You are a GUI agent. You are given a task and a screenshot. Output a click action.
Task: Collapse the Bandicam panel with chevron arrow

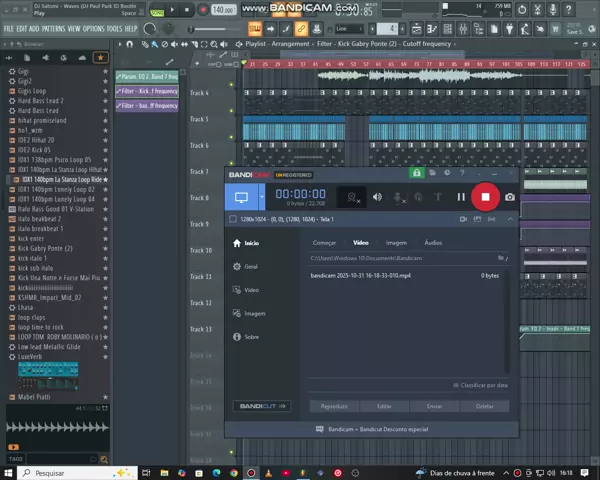click(511, 219)
